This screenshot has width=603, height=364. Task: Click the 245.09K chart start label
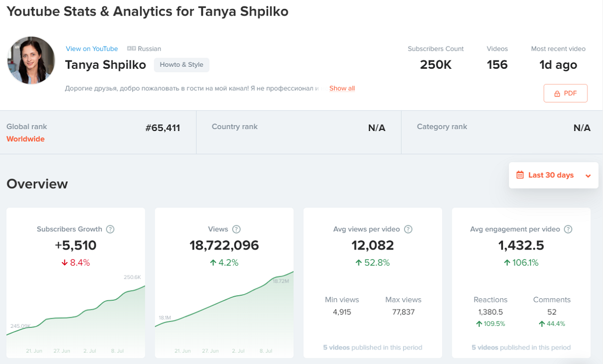[20, 326]
